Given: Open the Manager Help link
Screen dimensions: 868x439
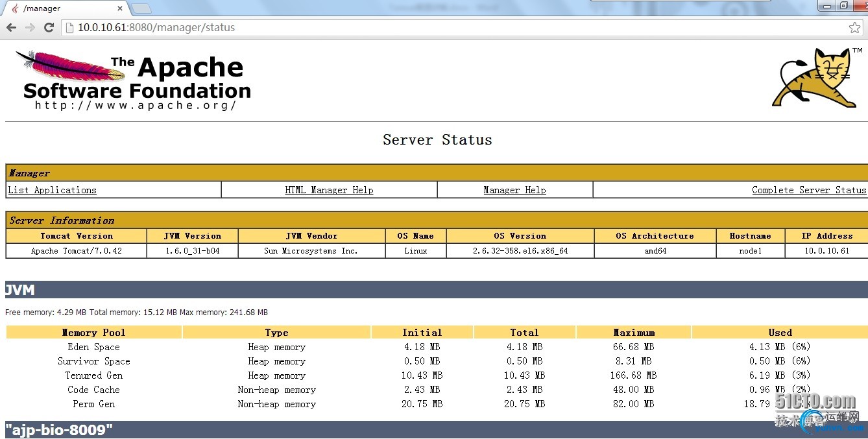Looking at the screenshot, I should (514, 190).
